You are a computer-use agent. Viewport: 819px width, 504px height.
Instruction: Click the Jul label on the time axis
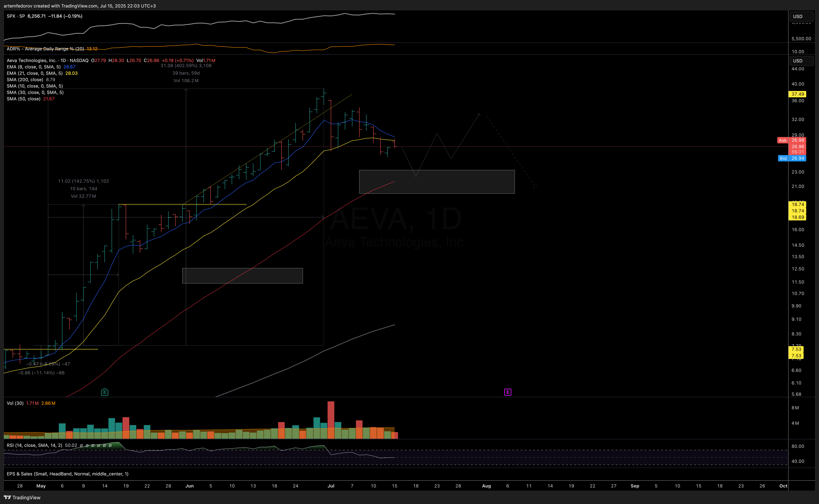331,486
